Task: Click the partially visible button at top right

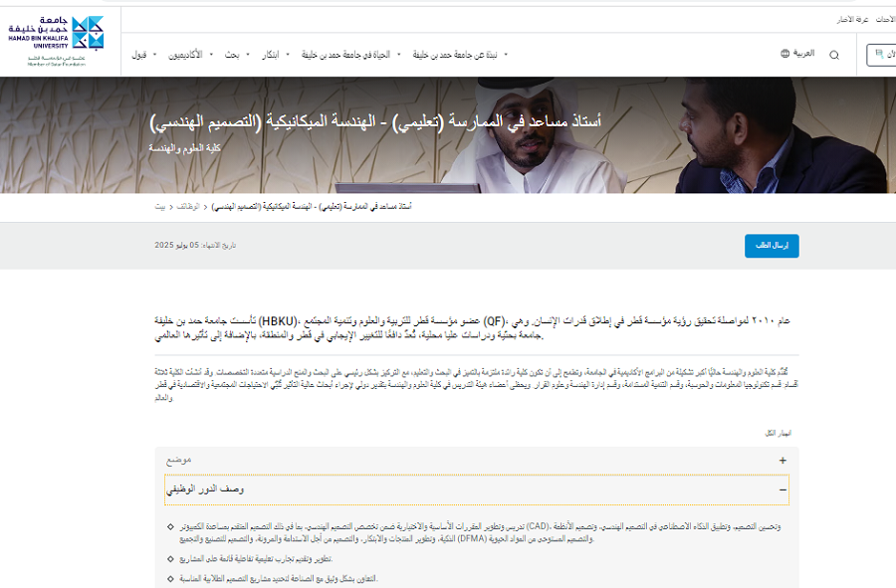Action: 881,55
